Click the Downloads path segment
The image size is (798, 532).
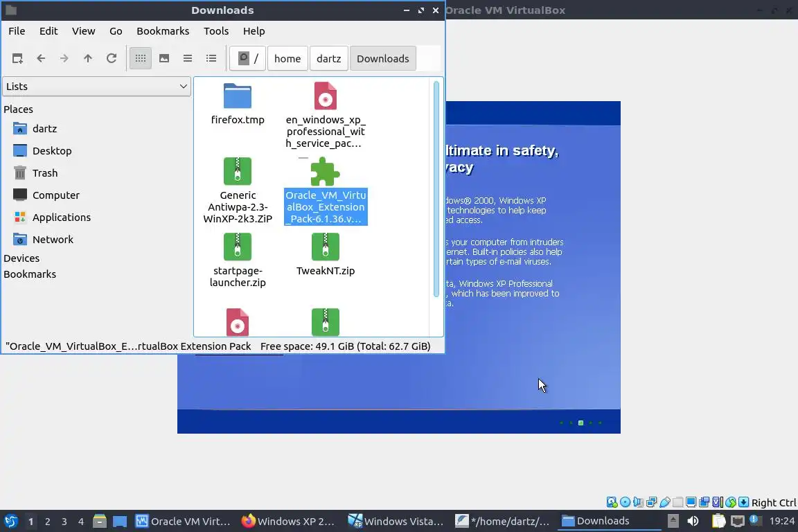pos(382,59)
